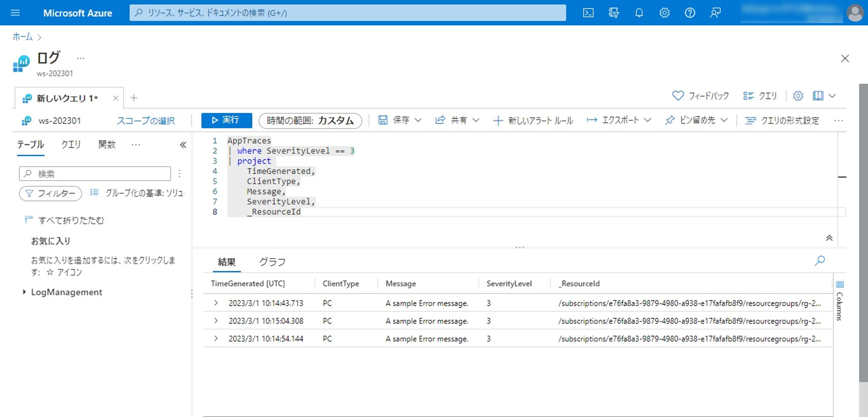Click the 検索 table search field
The height and width of the screenshot is (417, 868).
pyautogui.click(x=95, y=174)
